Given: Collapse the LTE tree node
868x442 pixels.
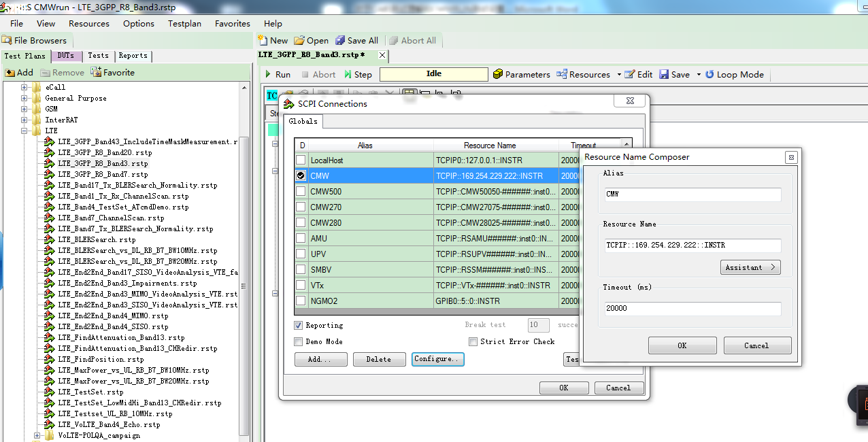Looking at the screenshot, I should pos(24,131).
